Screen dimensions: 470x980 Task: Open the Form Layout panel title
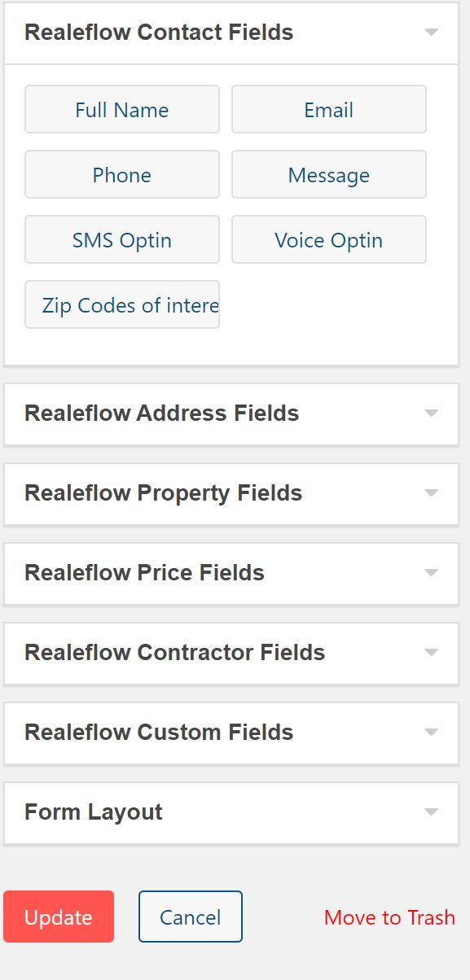click(x=94, y=812)
